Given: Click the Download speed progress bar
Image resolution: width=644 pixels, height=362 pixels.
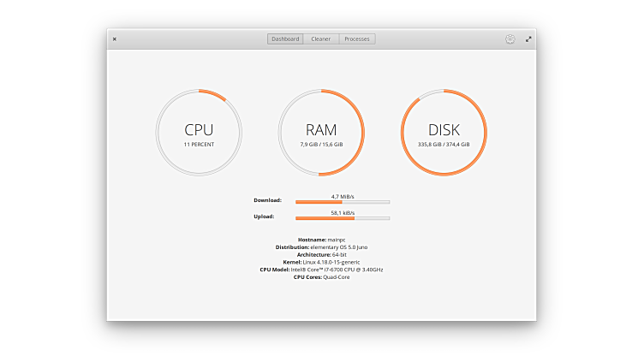Looking at the screenshot, I should (343, 202).
